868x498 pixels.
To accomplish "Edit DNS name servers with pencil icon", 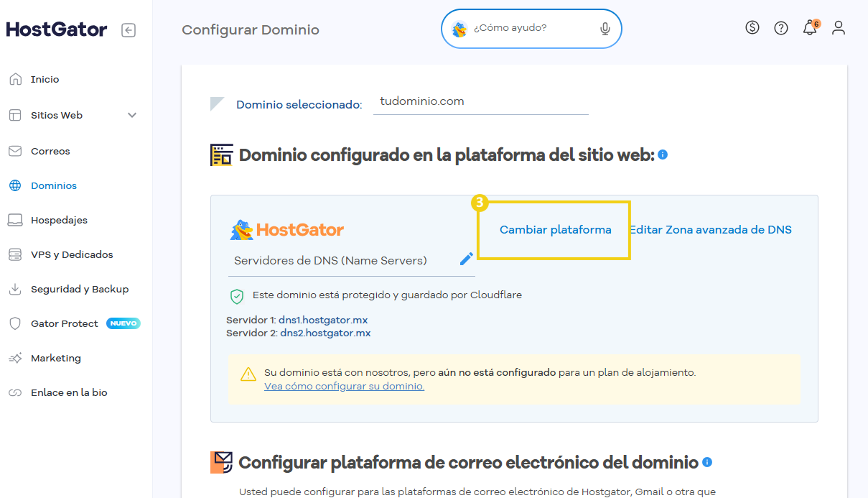I will coord(467,259).
